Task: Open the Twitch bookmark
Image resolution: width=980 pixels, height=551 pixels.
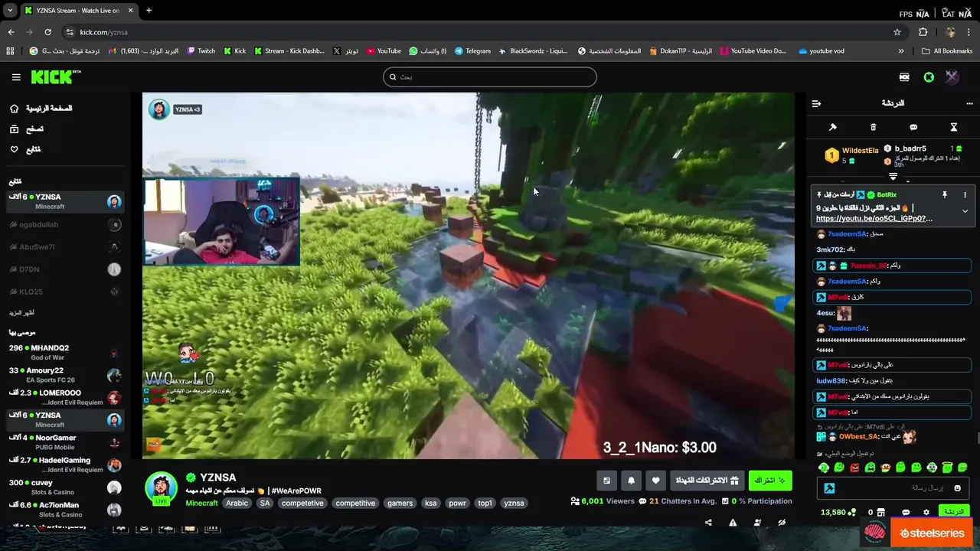Action: pos(201,51)
